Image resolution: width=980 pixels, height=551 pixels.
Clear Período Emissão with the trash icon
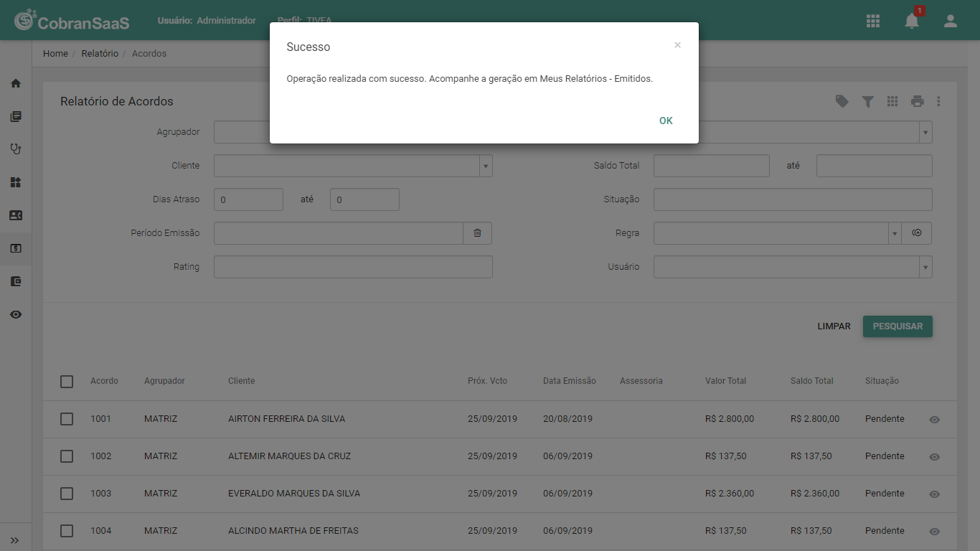click(x=478, y=233)
